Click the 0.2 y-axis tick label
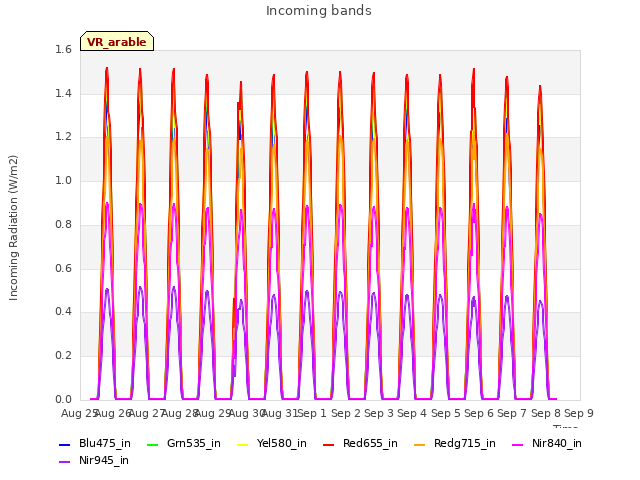640x480 pixels. [63, 356]
